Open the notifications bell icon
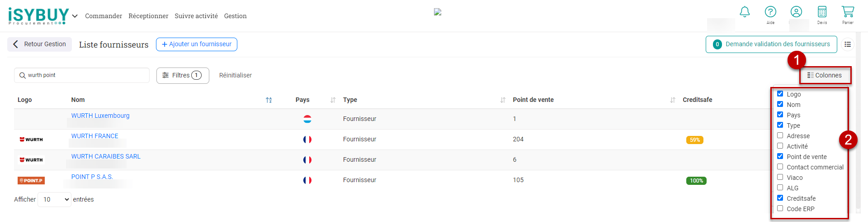This screenshot has height=222, width=868. coord(745,12)
